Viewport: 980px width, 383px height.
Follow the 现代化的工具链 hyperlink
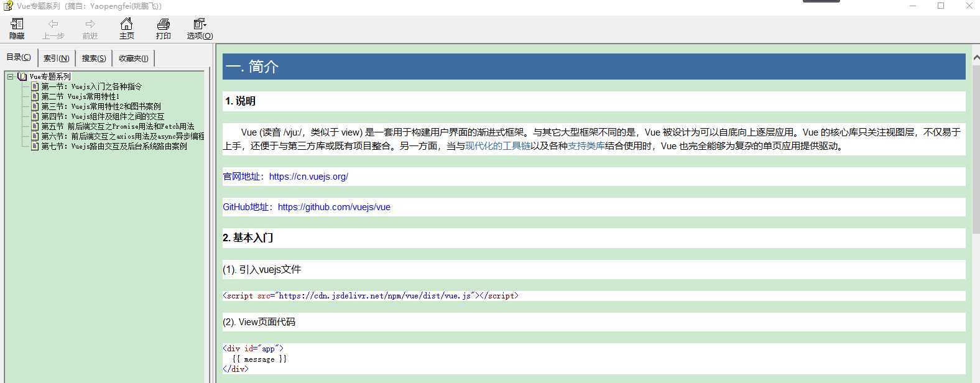497,146
